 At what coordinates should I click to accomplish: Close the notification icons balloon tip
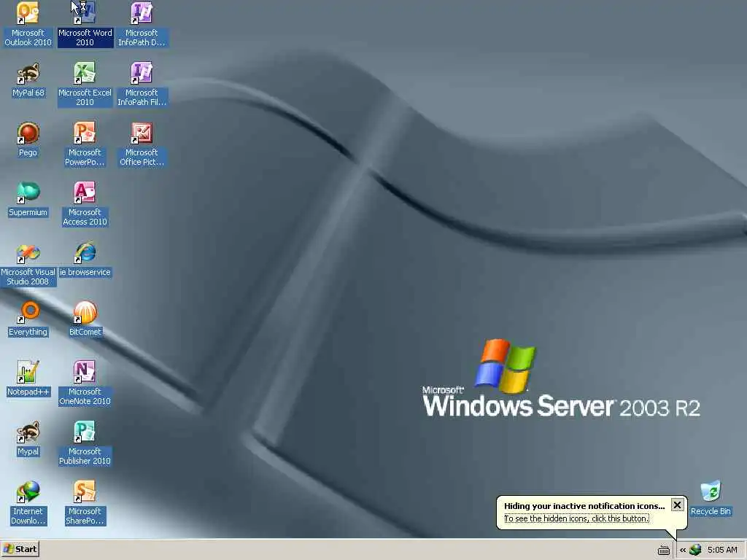[x=677, y=505]
